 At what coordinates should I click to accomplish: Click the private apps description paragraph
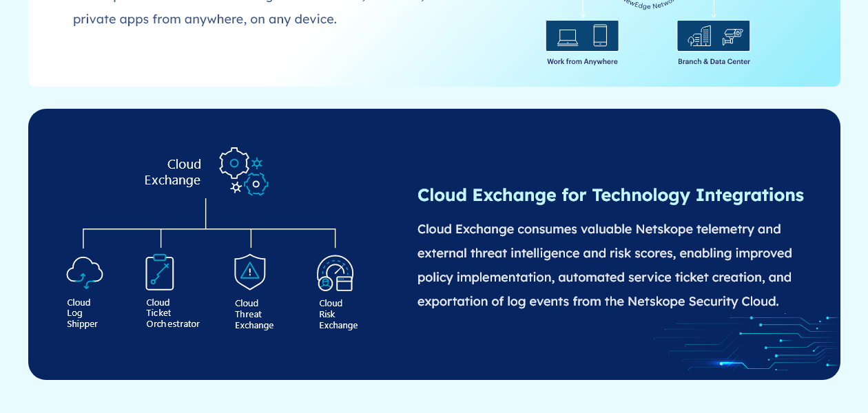(x=205, y=19)
